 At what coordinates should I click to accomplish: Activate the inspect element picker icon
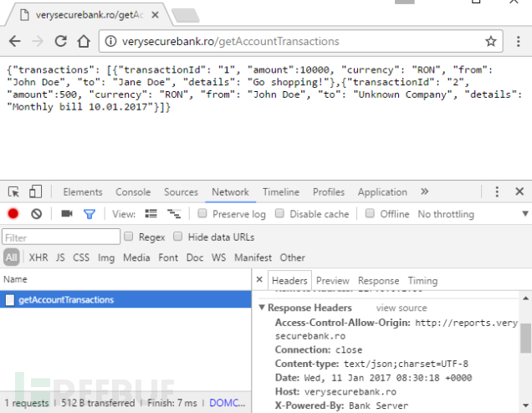pyautogui.click(x=14, y=192)
